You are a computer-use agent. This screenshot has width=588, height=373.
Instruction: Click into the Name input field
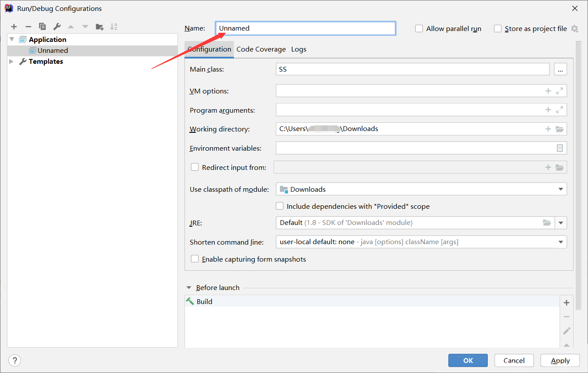306,28
